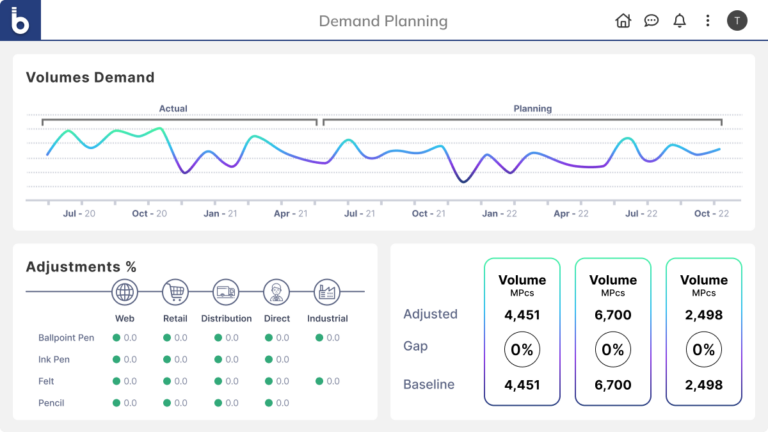Open the notifications bell
This screenshot has height=432, width=768.
[x=680, y=20]
